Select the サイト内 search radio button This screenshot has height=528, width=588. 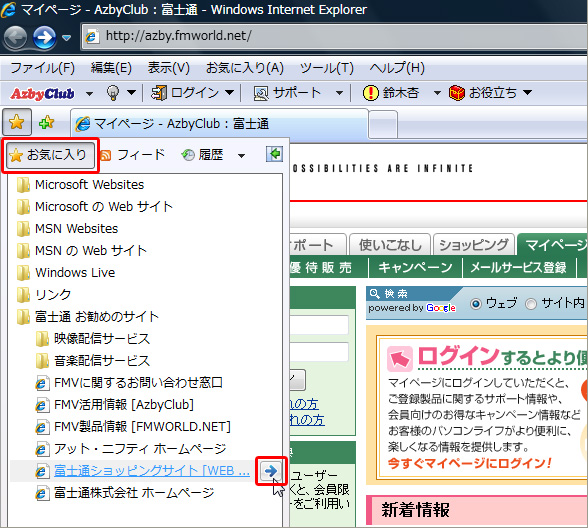click(531, 303)
